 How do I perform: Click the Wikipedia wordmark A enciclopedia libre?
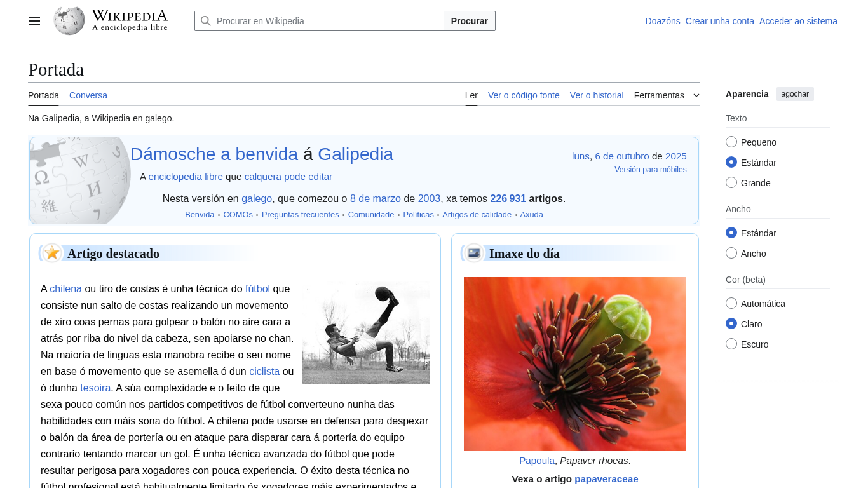(130, 20)
